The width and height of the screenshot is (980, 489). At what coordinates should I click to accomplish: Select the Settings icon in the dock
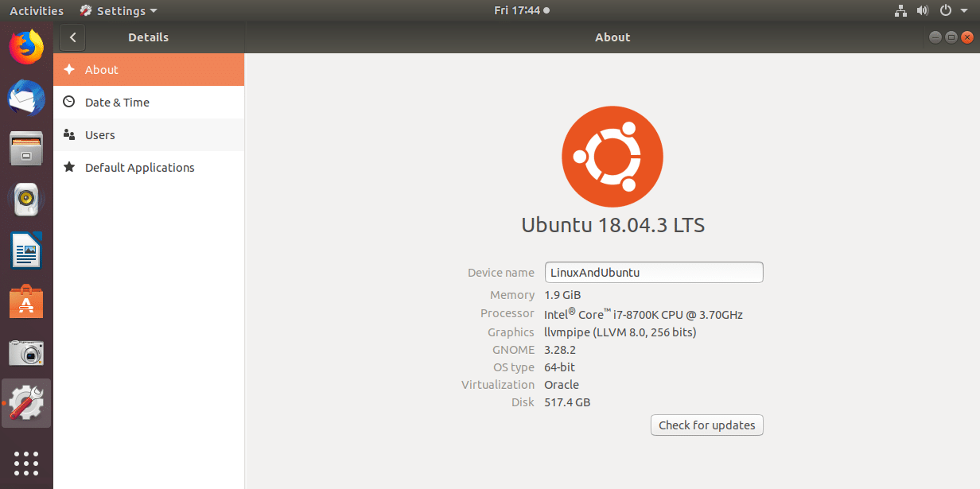coord(26,402)
